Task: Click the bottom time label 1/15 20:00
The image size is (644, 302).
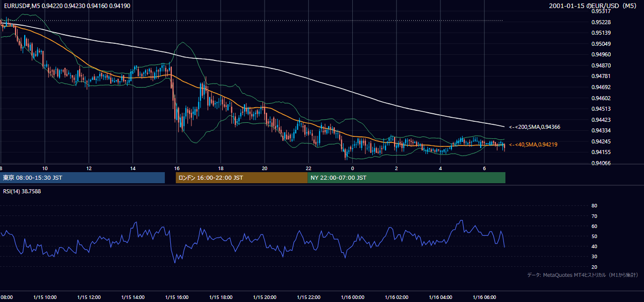Action: click(x=265, y=297)
